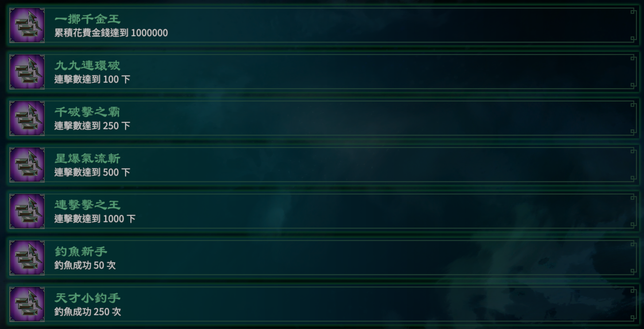Click the 天才小釣手 achievement icon
644x329 pixels.
(27, 304)
